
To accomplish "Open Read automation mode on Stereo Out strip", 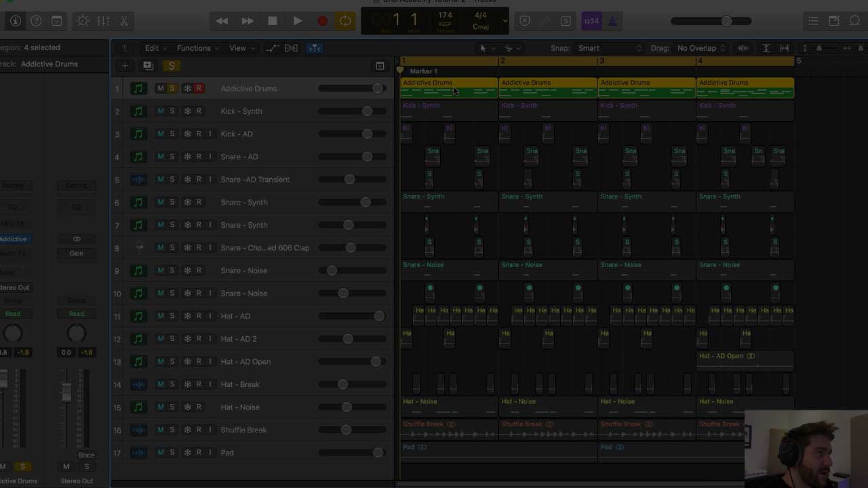I will (x=77, y=314).
